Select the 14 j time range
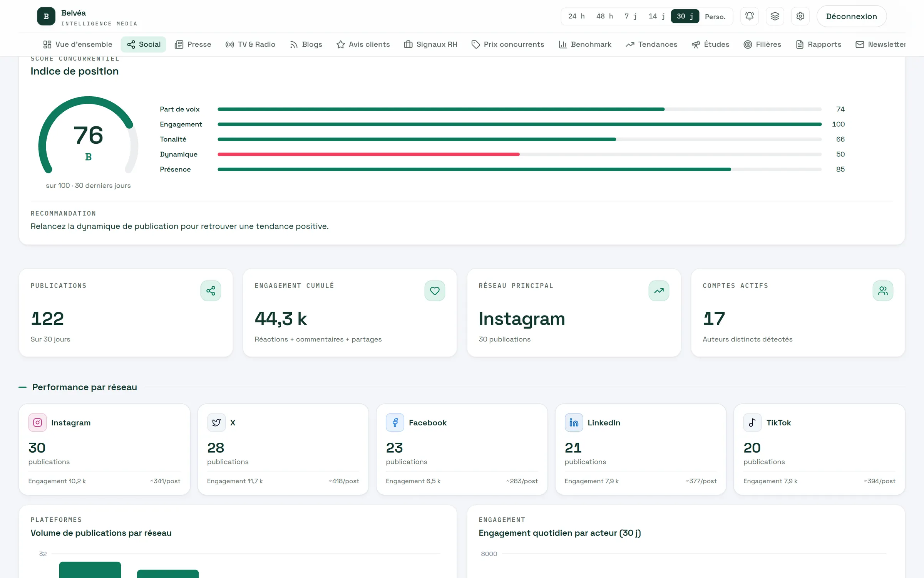 [656, 16]
